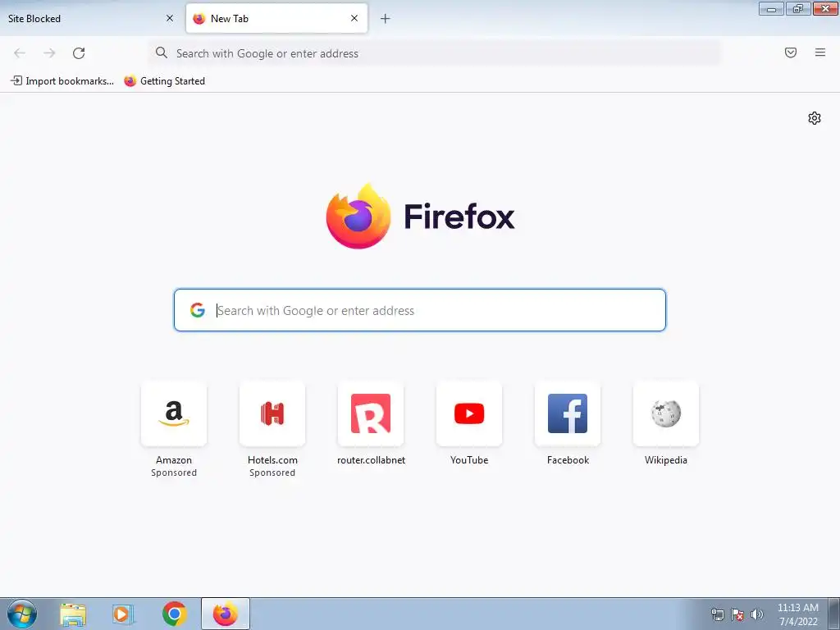Open new tab personalization settings gear
The image size is (840, 630).
click(x=815, y=118)
